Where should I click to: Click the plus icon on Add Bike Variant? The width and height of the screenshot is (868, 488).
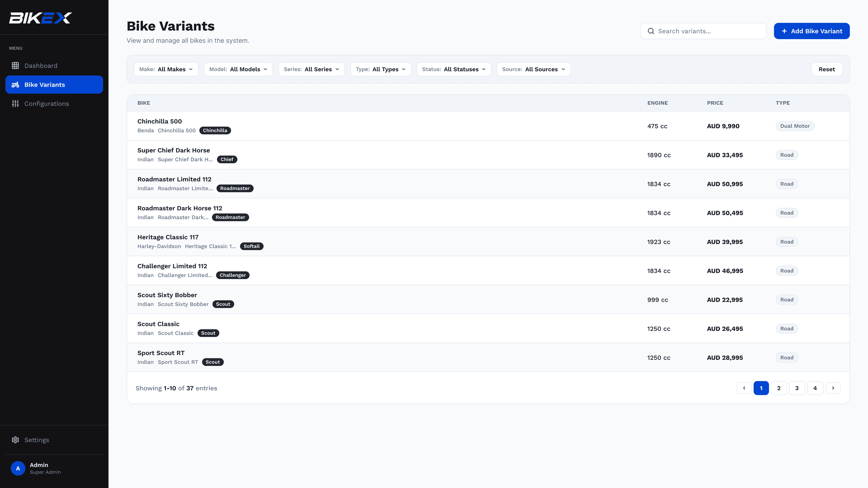pos(784,31)
